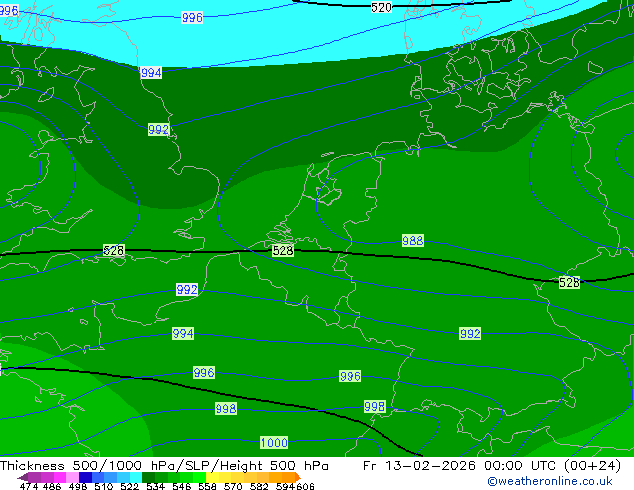This screenshot has height=490, width=634.
Task: Click the dark blue legend swatch
Action: click(85, 477)
